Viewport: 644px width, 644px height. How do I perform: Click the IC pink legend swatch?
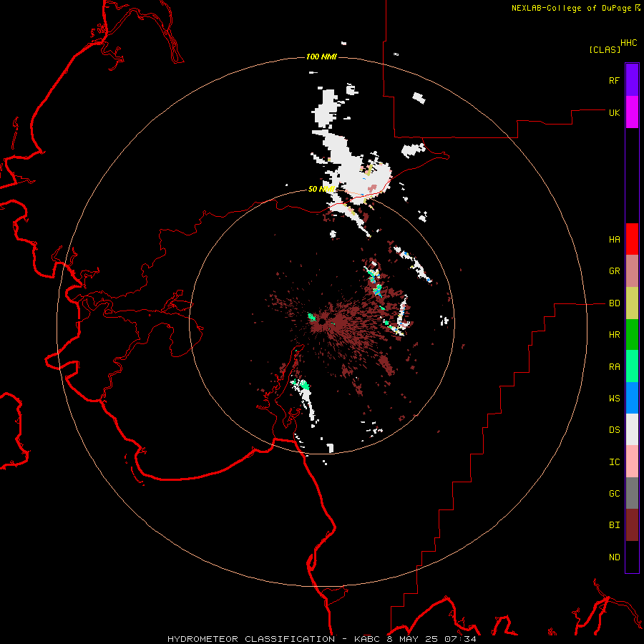tap(632, 462)
